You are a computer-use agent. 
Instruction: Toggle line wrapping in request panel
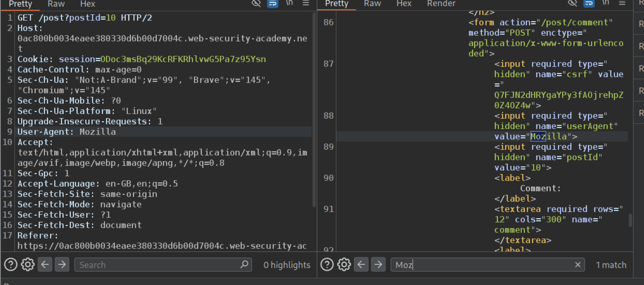(x=273, y=3)
